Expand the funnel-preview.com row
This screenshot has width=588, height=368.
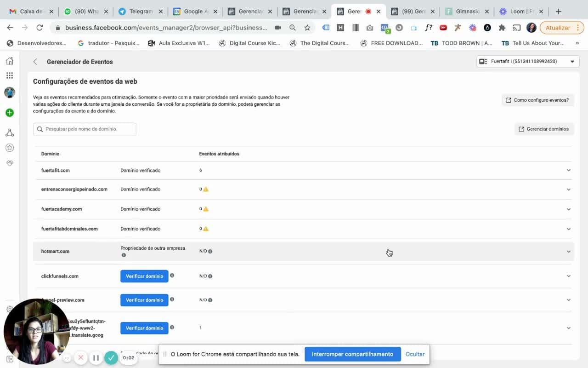point(569,300)
